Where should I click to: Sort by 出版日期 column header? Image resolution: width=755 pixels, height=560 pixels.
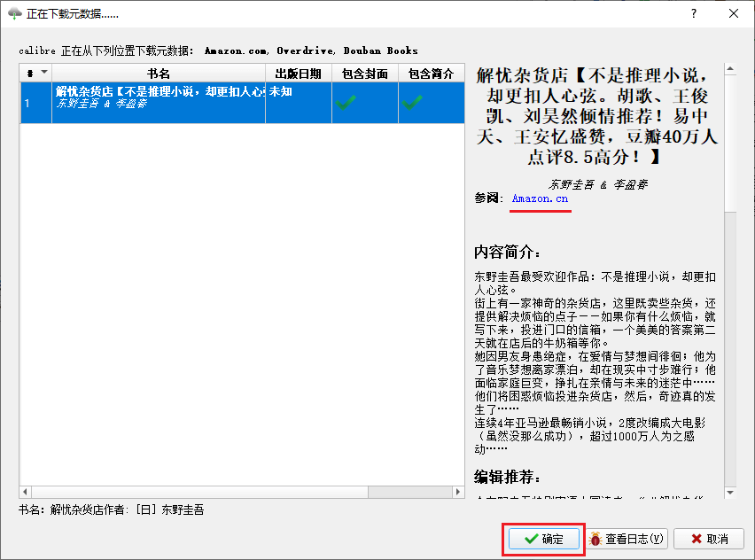point(298,74)
